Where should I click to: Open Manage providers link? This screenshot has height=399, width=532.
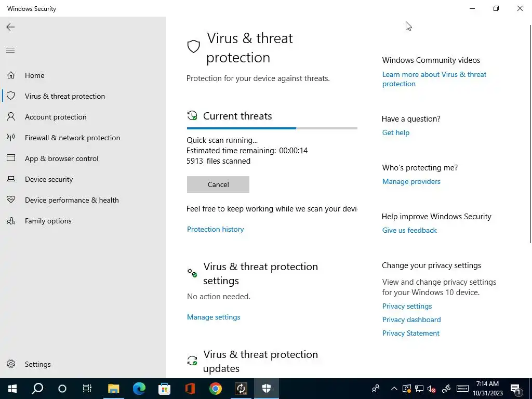tap(411, 181)
